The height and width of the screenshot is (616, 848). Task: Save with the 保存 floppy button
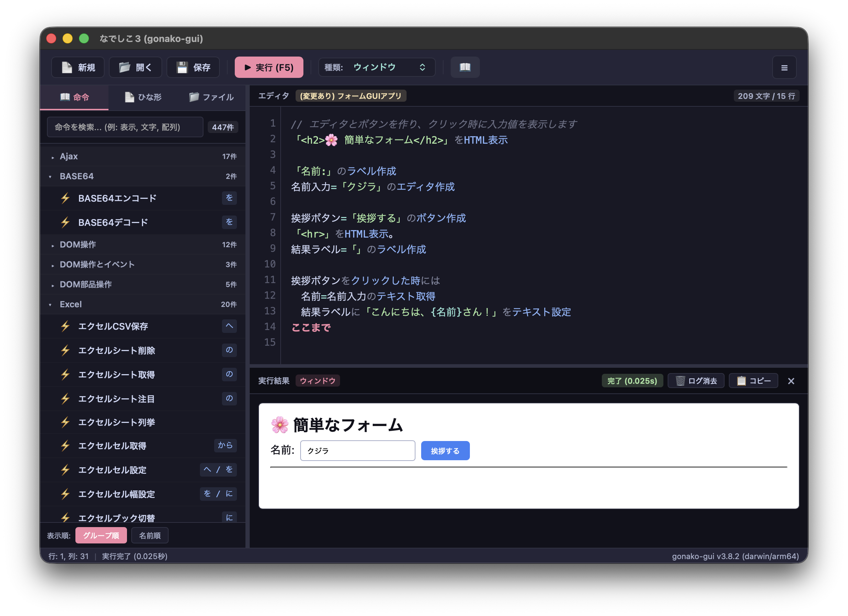[193, 67]
